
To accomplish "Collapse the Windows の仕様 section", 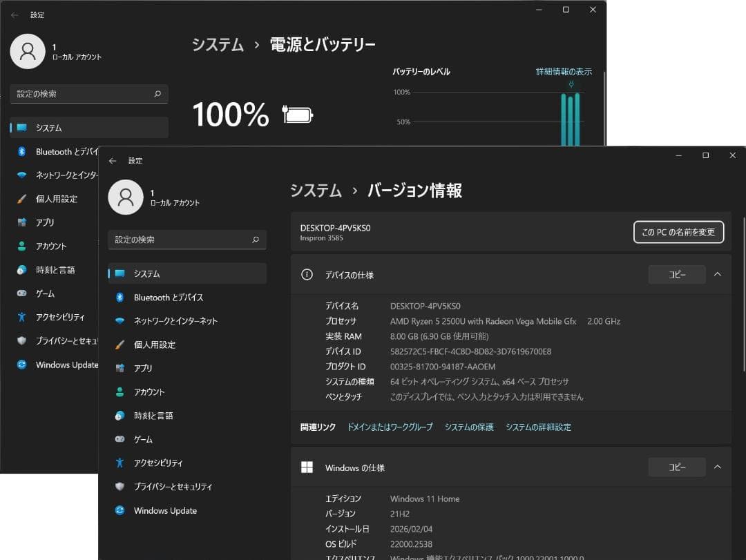I will (x=718, y=467).
